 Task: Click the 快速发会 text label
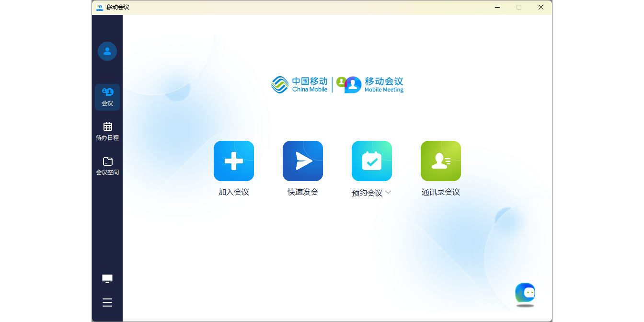point(303,192)
